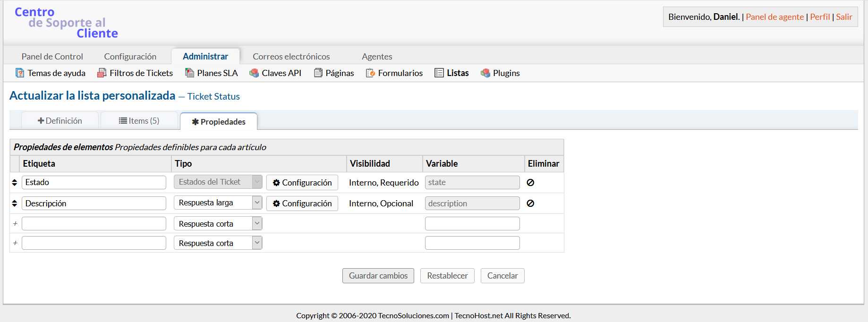Image resolution: width=868 pixels, height=322 pixels.
Task: Click the delete icon for Estado row
Action: coord(530,183)
